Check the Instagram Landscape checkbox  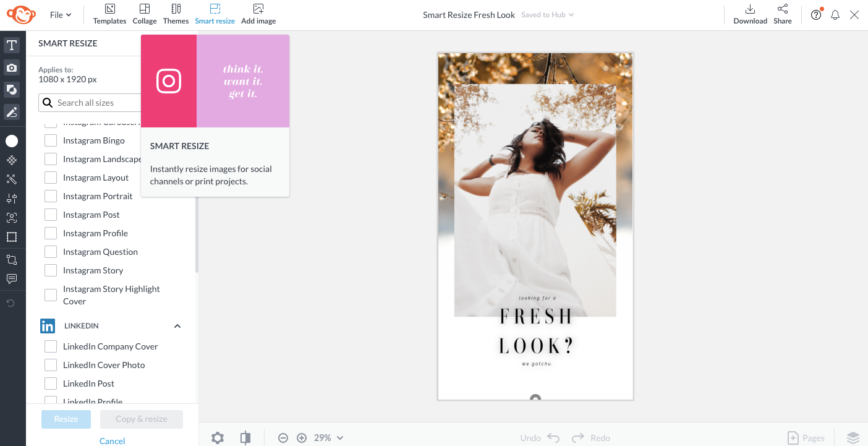[51, 159]
